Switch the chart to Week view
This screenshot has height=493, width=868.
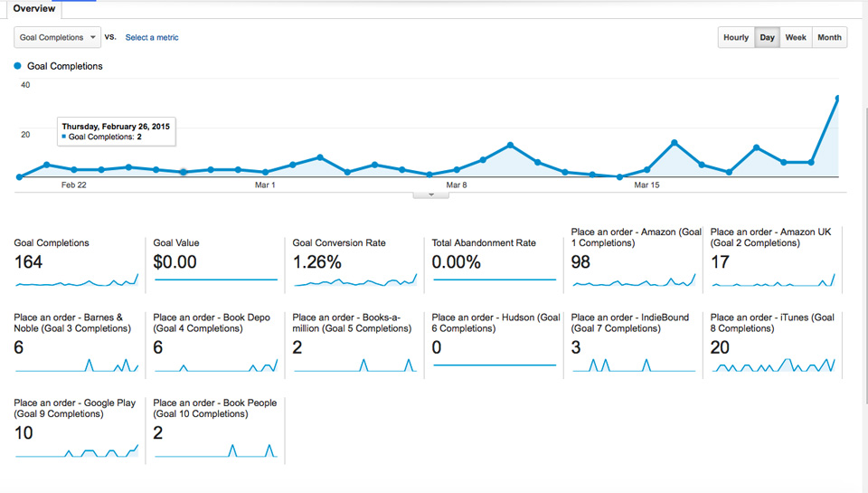point(796,37)
